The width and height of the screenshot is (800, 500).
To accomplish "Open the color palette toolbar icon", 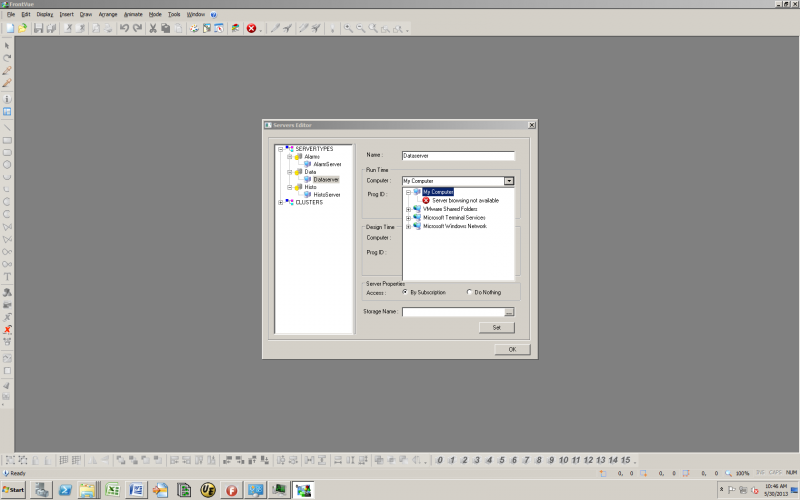I will pos(194,29).
